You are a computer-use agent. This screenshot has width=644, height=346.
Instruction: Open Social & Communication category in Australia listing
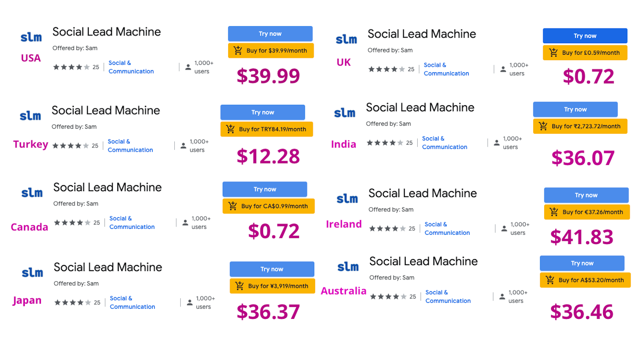(x=448, y=296)
